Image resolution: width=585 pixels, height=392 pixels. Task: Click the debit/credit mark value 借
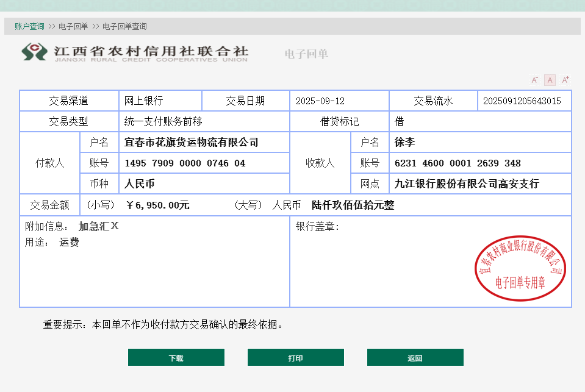399,121
